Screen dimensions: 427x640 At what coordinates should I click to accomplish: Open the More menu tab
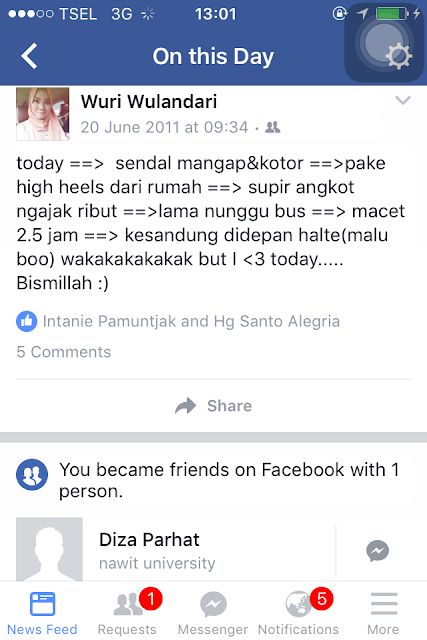383,613
